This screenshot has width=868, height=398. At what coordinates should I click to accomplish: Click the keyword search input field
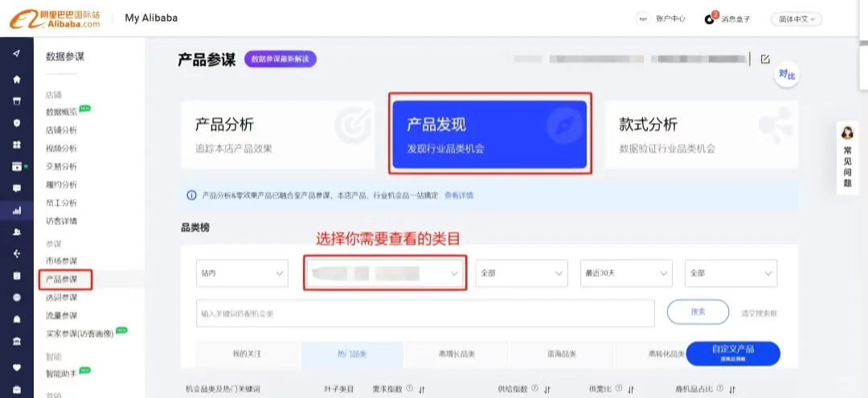pos(425,314)
